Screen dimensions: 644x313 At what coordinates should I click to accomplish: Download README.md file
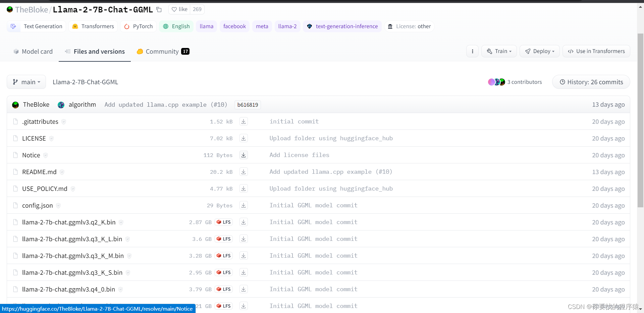(x=244, y=172)
